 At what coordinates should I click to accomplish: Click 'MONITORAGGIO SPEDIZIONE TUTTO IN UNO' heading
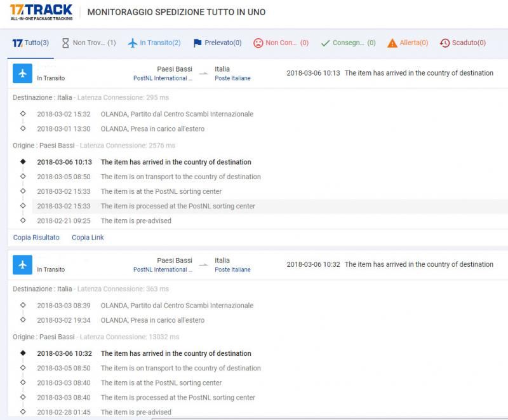point(177,12)
